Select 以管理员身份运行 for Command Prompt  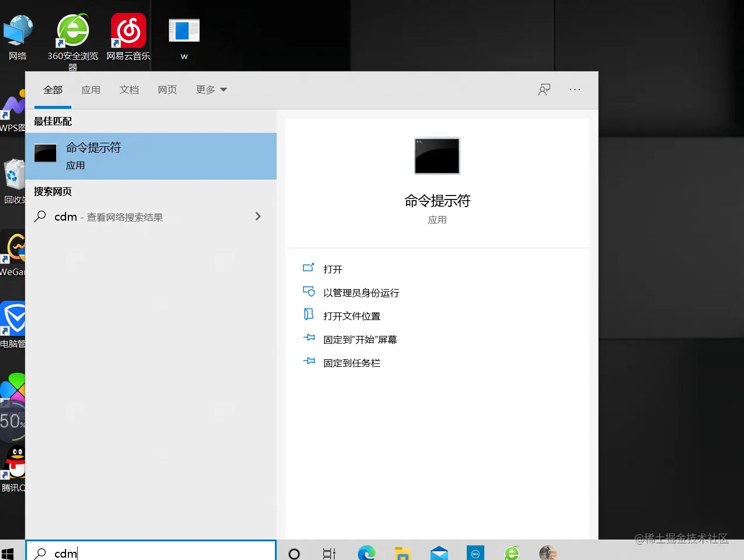(361, 293)
